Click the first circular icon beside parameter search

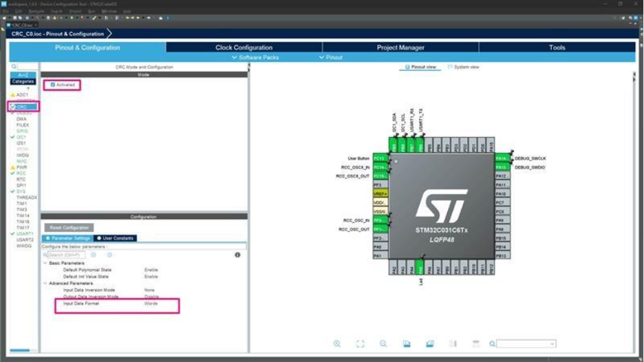click(94, 255)
